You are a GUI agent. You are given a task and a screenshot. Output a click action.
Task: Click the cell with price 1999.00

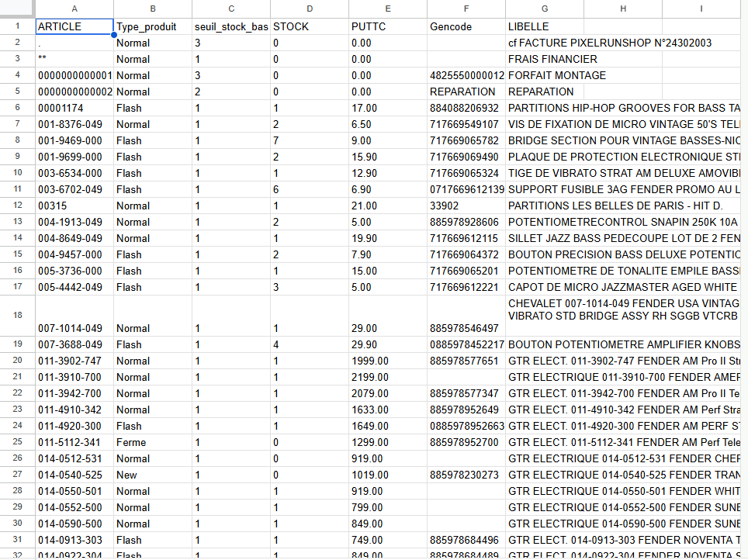point(388,361)
